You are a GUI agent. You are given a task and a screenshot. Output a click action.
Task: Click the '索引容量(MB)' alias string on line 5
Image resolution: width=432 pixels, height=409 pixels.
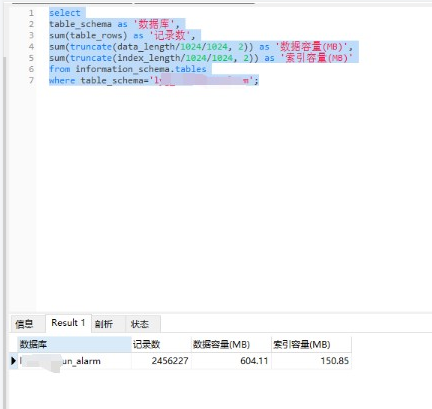tap(316, 58)
